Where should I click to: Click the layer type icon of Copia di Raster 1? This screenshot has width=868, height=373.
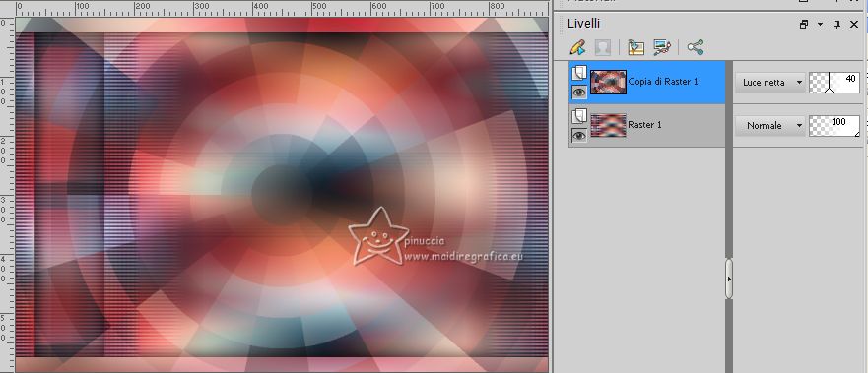point(579,73)
